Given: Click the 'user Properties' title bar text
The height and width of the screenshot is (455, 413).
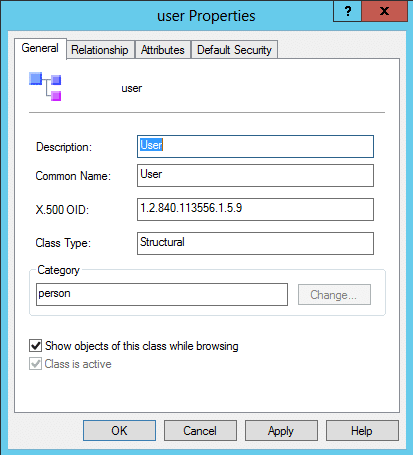Looking at the screenshot, I should (x=206, y=16).
